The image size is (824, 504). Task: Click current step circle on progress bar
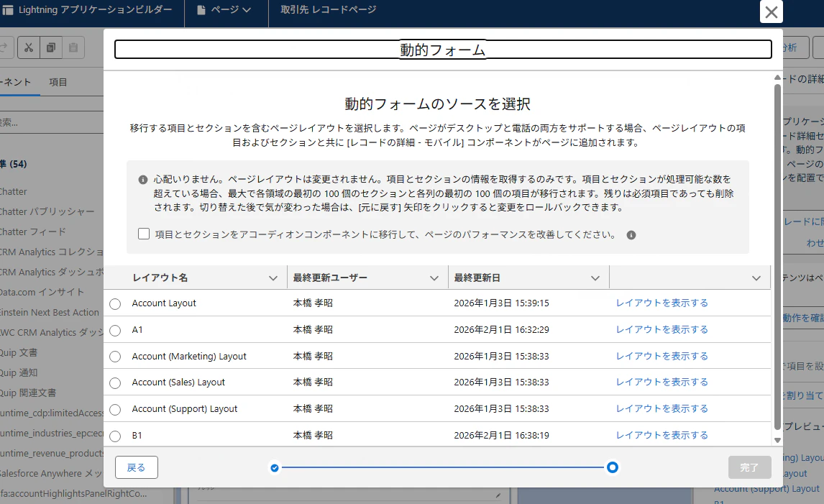612,467
